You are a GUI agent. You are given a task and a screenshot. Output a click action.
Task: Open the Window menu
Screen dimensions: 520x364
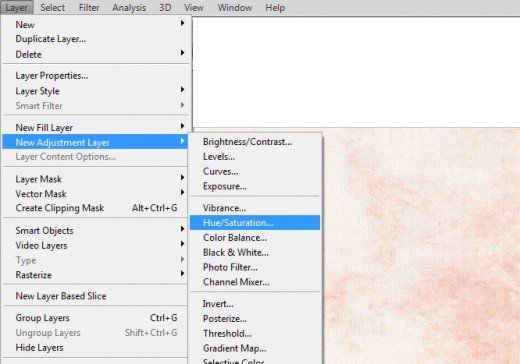tap(235, 7)
